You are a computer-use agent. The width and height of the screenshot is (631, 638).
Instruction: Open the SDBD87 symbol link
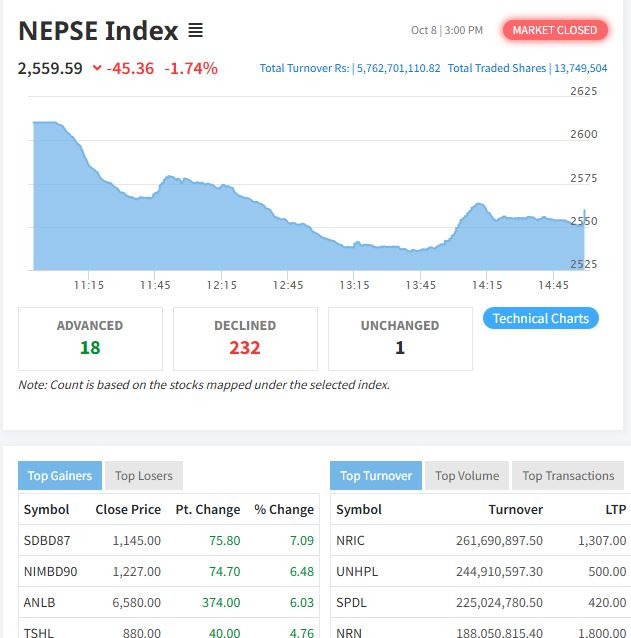(46, 540)
